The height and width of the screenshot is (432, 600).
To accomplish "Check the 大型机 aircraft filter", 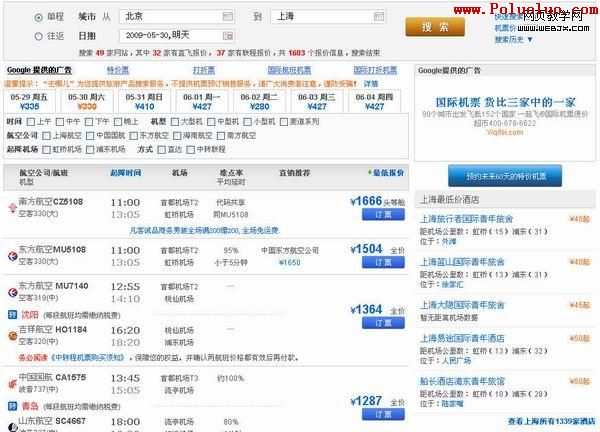I will coord(175,122).
